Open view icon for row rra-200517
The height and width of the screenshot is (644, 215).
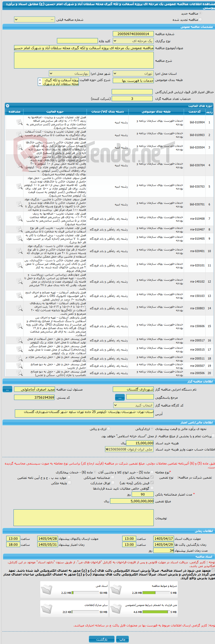point(19,340)
